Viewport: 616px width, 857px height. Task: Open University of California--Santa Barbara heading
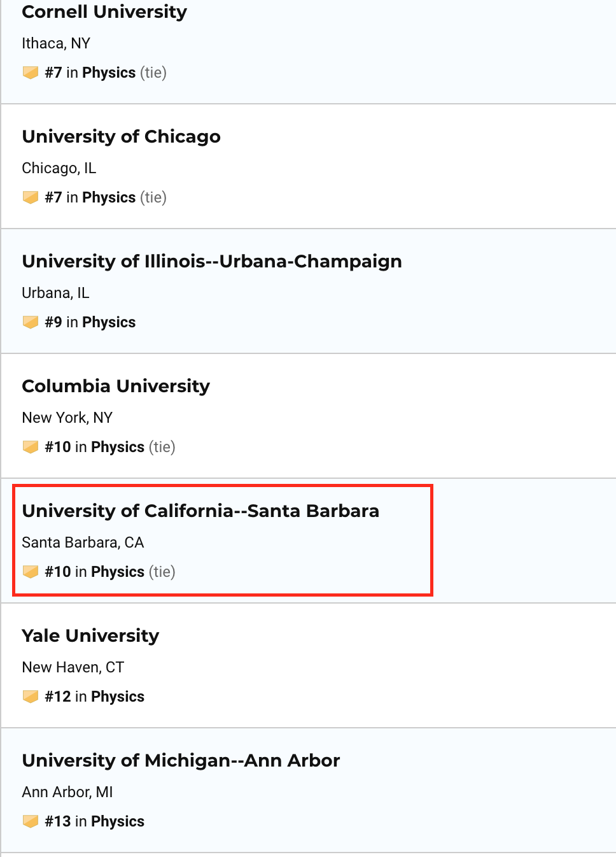coord(200,511)
